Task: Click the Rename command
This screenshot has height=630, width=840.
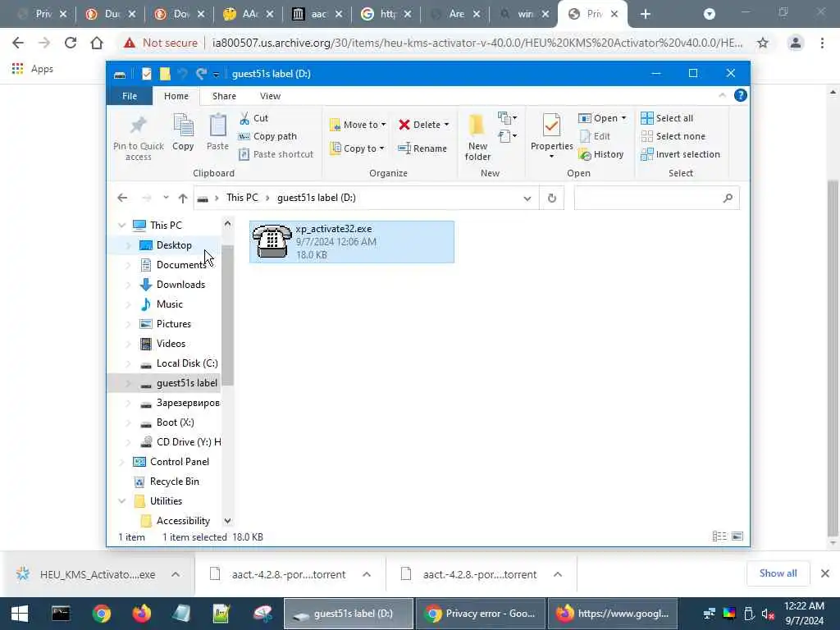Action: click(422, 148)
